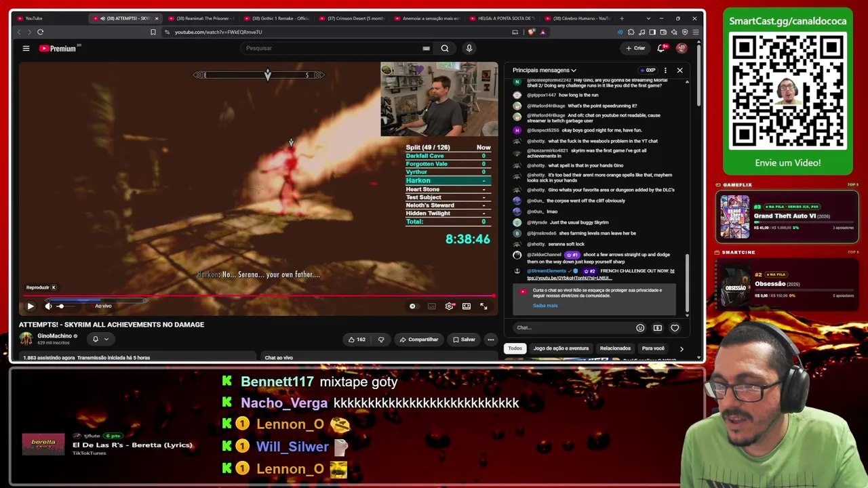This screenshot has width=868, height=488.
Task: Switch to the Crimson Desert tab
Action: [x=351, y=18]
